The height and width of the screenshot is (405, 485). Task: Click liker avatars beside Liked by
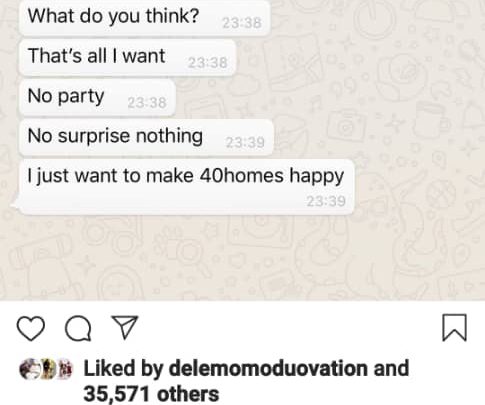[46, 369]
